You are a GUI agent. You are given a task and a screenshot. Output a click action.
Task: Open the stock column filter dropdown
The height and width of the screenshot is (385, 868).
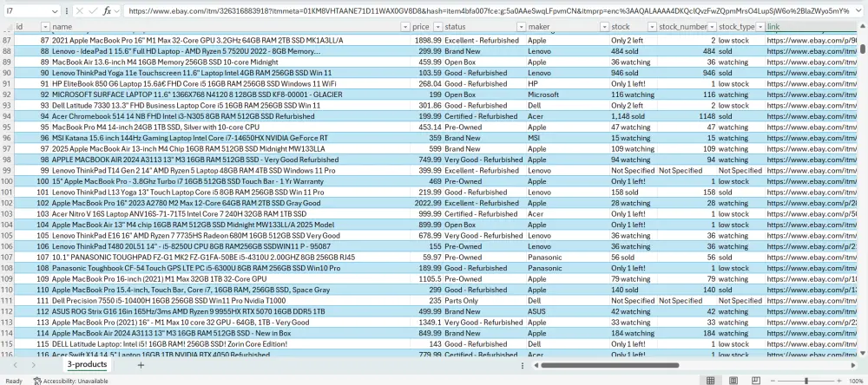pyautogui.click(x=652, y=27)
